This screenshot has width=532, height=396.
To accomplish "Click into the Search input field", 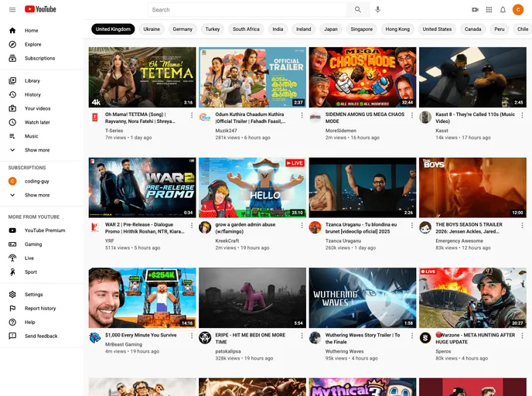I will tap(247, 10).
